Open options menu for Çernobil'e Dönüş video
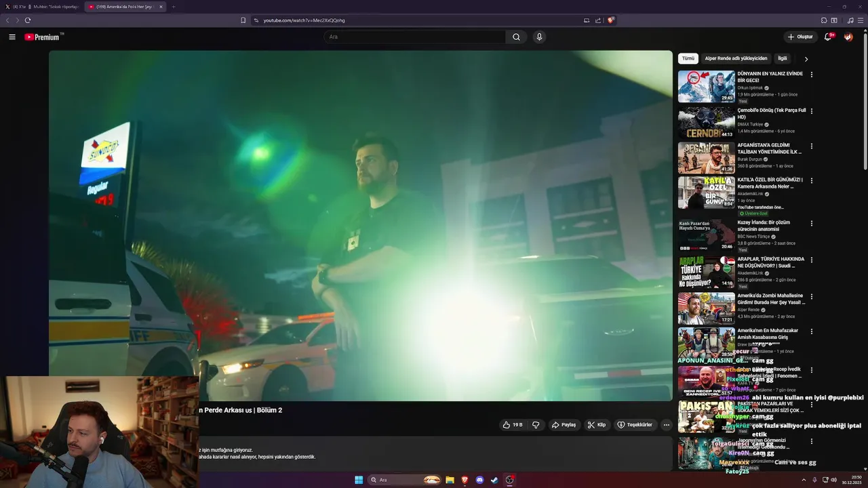Image resolution: width=868 pixels, height=488 pixels. tap(812, 110)
